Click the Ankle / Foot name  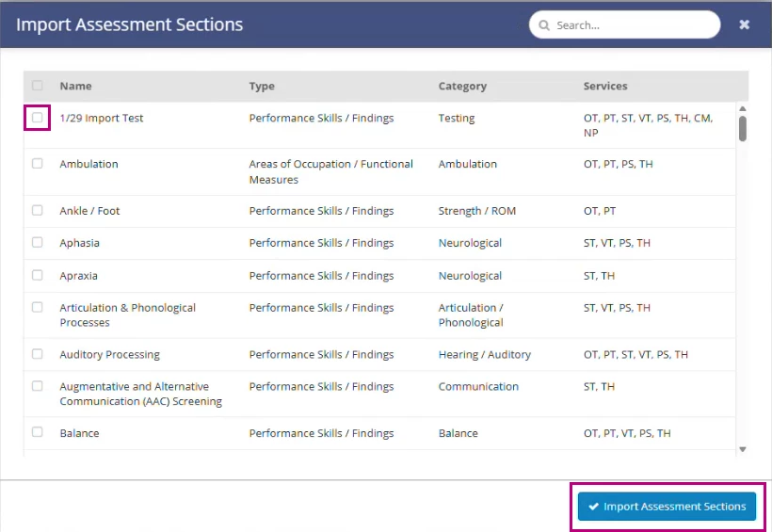click(x=89, y=211)
